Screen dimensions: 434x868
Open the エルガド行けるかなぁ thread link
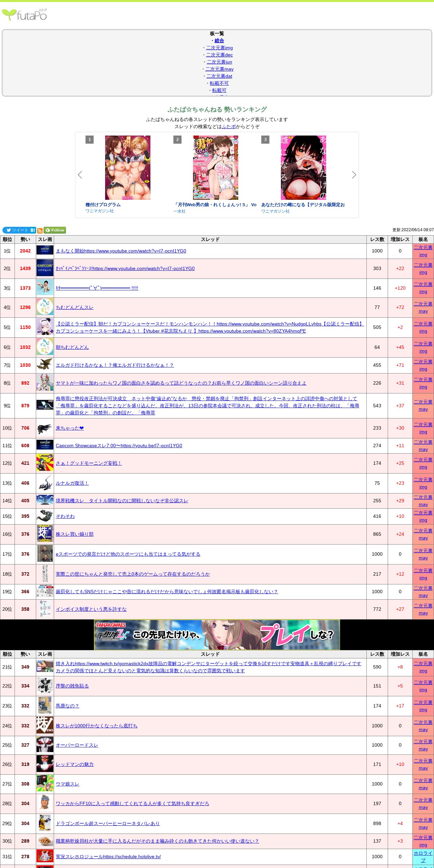coord(115,365)
